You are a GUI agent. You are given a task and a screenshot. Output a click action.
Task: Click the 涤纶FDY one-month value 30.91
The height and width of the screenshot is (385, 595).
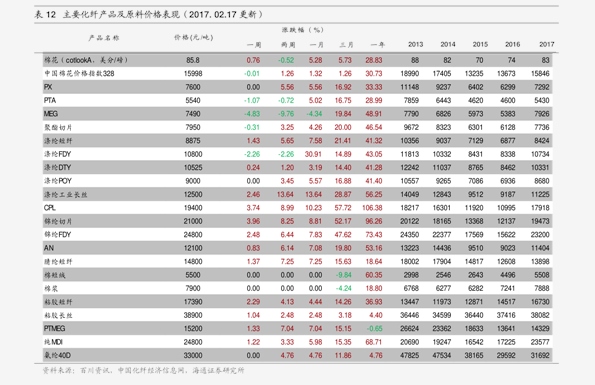tap(313, 154)
